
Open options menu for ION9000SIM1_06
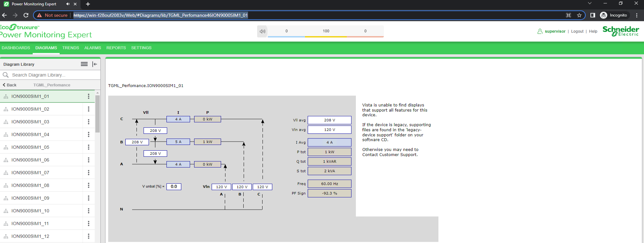tap(89, 160)
